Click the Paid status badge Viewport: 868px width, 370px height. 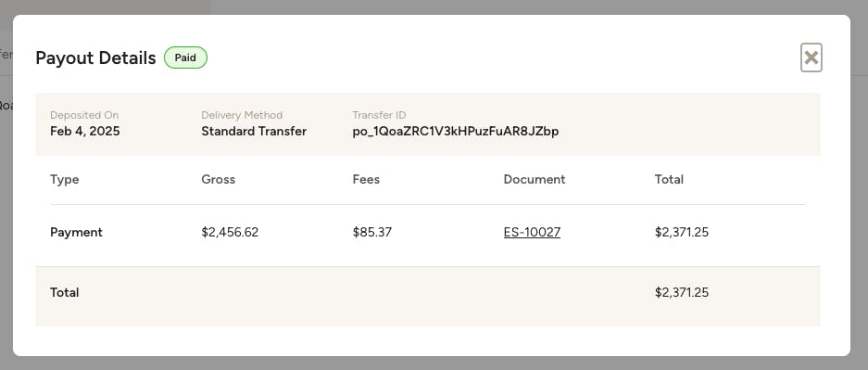[185, 57]
